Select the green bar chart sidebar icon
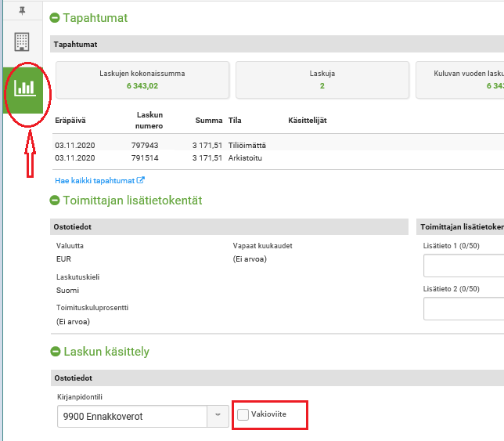504x441 pixels. [x=25, y=88]
